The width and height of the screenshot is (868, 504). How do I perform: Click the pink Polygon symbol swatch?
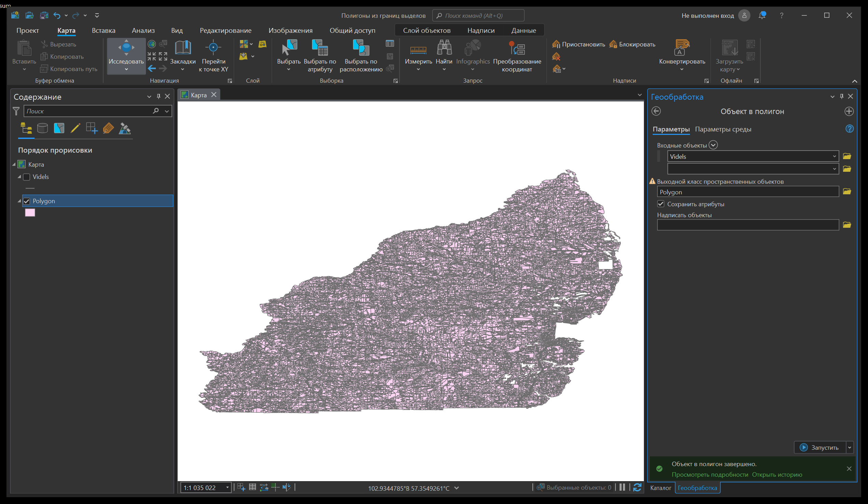(30, 213)
